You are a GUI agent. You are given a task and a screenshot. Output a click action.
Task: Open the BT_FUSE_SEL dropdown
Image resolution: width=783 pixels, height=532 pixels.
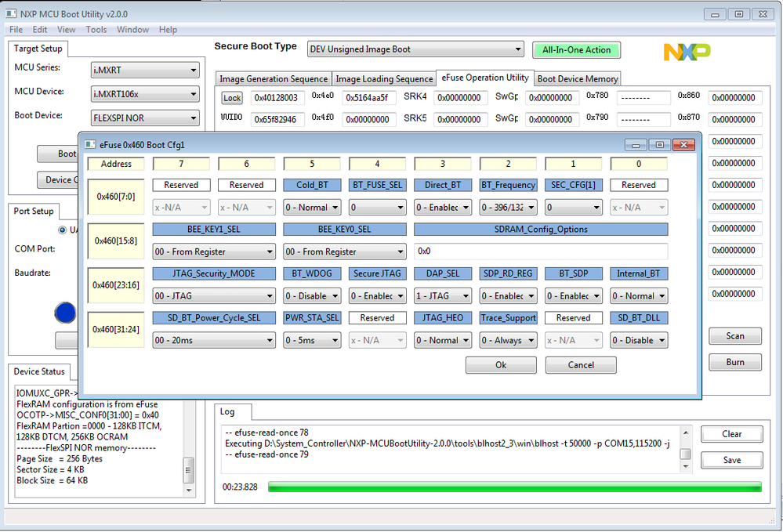(x=377, y=207)
